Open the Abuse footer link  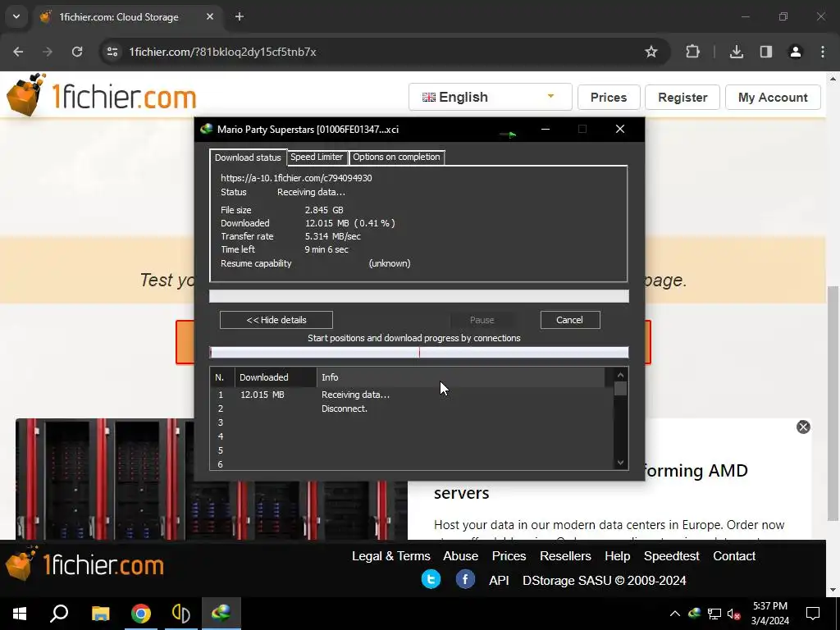pos(461,556)
